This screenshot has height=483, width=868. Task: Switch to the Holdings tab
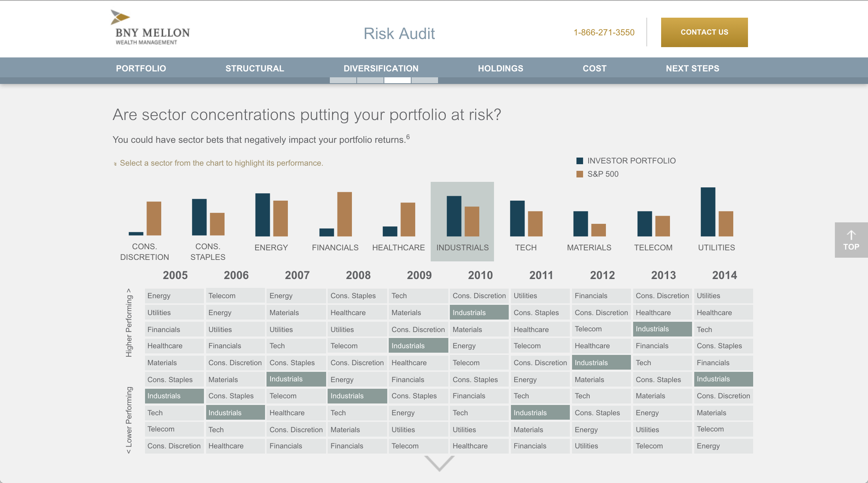click(500, 68)
